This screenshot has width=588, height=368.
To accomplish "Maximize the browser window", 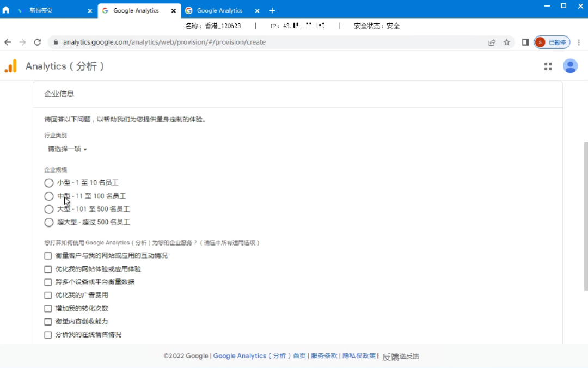I will pos(563,6).
